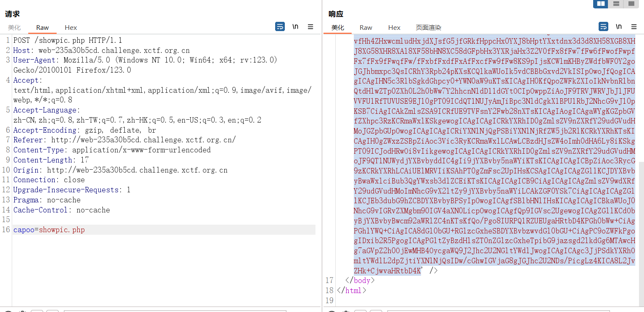Switch to the top-bottom stacked layout icon
The width and height of the screenshot is (644, 312).
pyautogui.click(x=616, y=4)
